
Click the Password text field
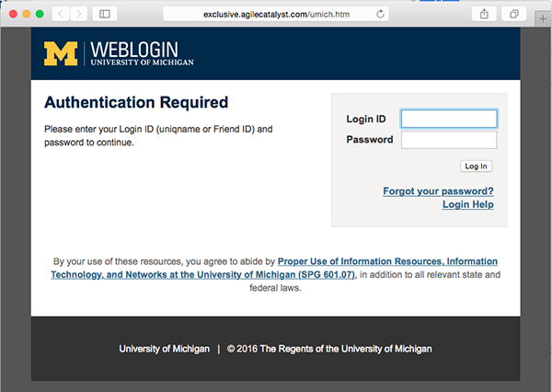click(449, 140)
